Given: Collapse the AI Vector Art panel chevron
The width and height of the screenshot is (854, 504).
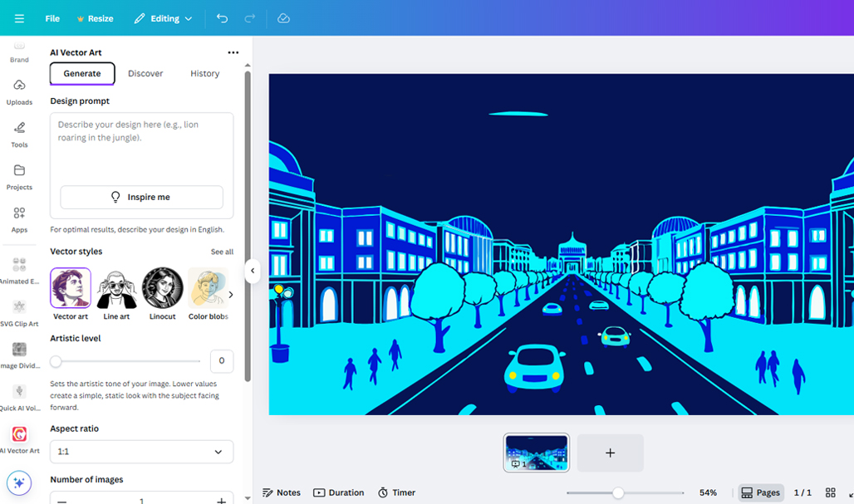Looking at the screenshot, I should [x=253, y=271].
